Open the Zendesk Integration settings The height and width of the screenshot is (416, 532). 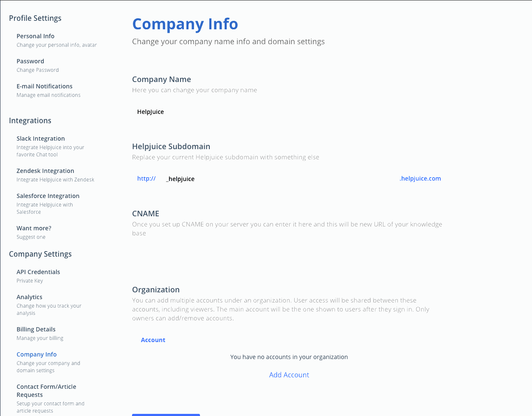(x=45, y=170)
